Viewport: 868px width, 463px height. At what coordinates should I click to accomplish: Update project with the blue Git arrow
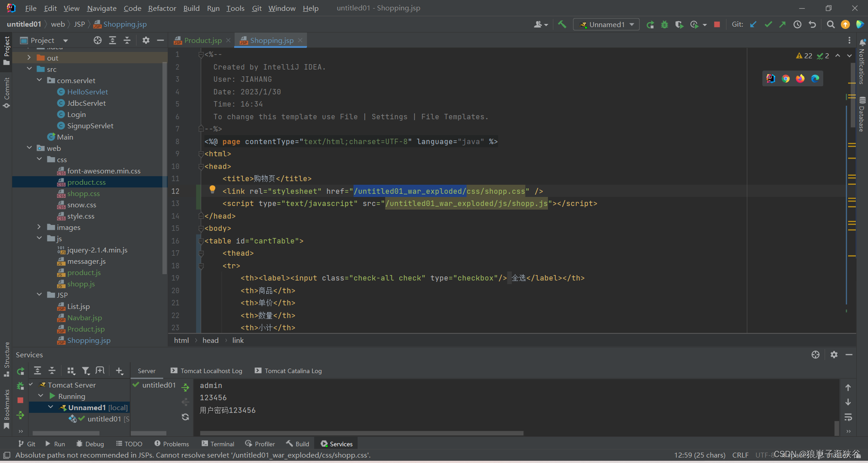point(753,24)
